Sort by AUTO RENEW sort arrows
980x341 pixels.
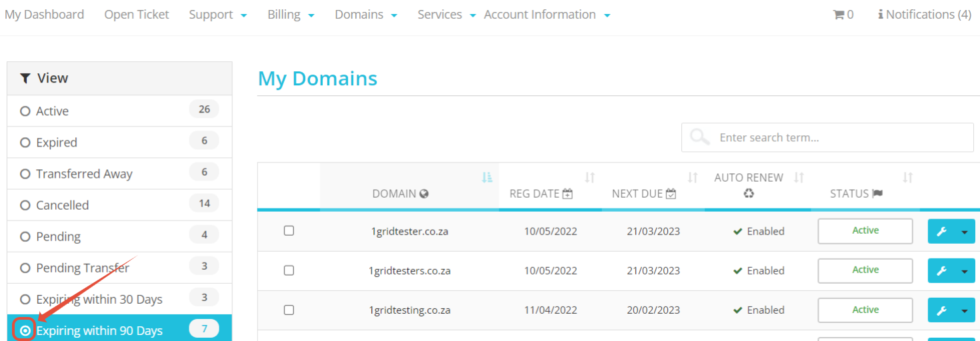799,177
